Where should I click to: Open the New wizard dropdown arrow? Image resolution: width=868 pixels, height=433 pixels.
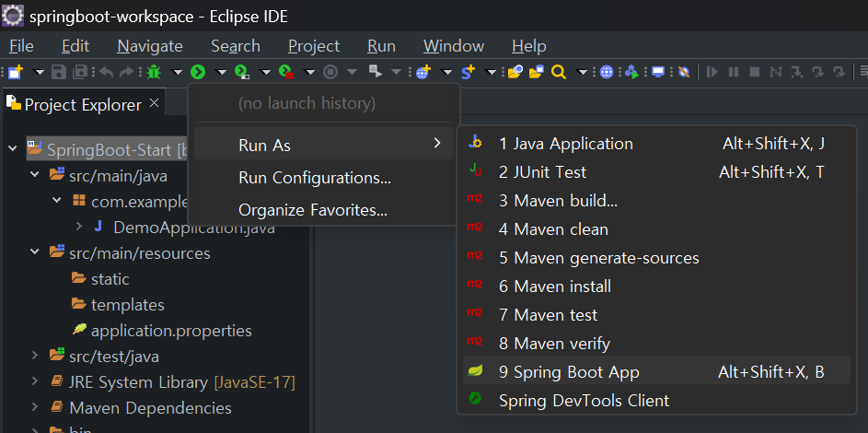[x=39, y=72]
